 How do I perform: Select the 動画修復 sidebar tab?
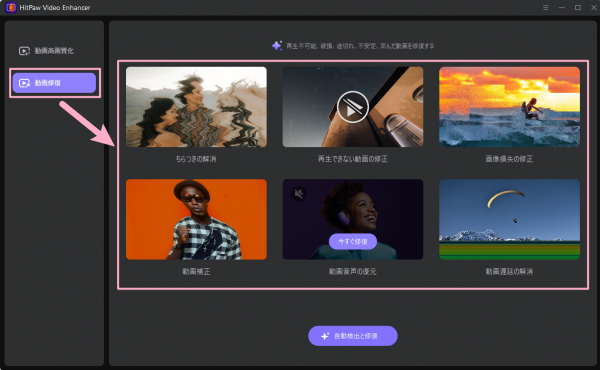(x=54, y=83)
